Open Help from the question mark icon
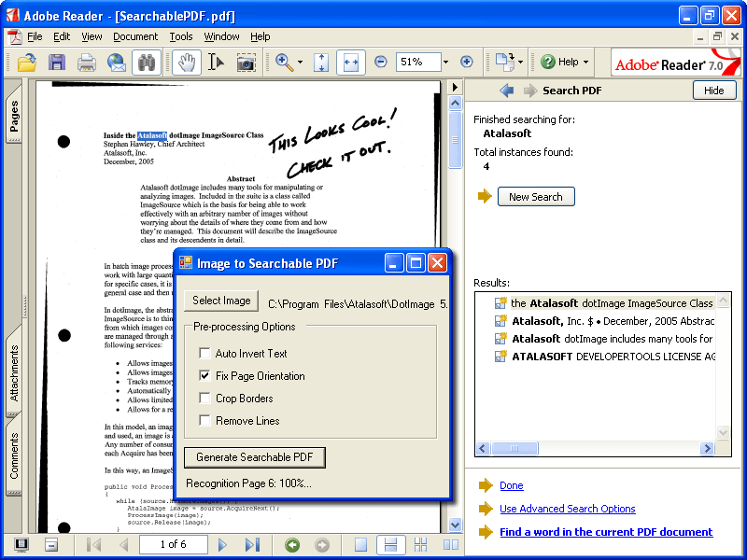747x560 pixels. 548,62
